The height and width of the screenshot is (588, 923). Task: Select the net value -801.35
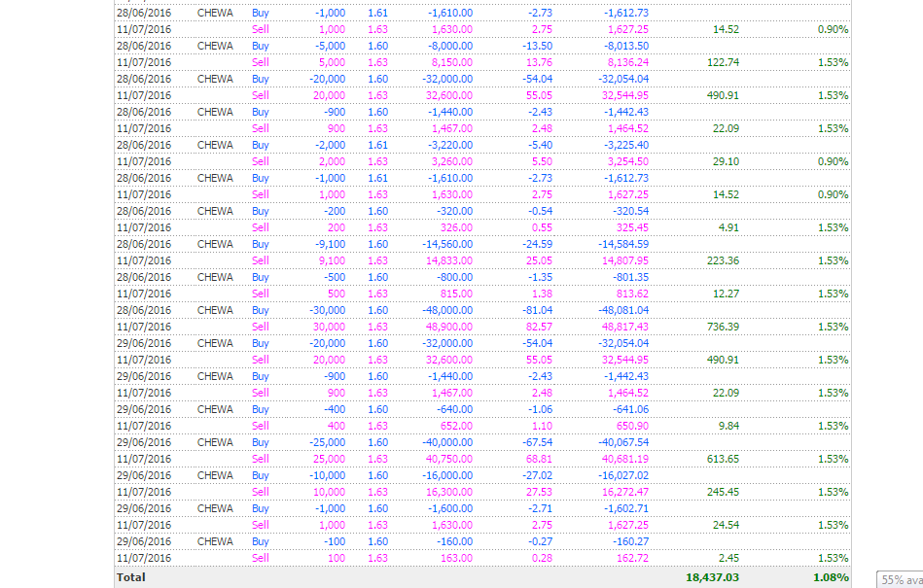[x=630, y=276]
